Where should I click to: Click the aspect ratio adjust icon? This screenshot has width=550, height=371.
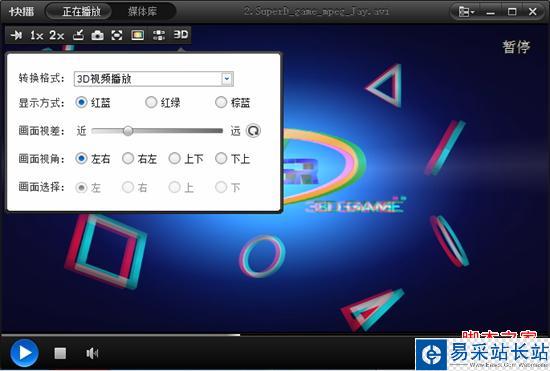tap(159, 35)
